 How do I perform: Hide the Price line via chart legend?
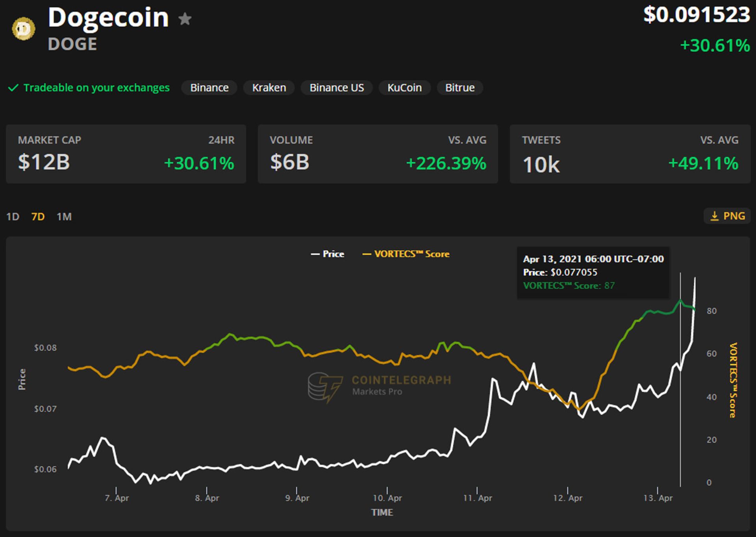[328, 254]
